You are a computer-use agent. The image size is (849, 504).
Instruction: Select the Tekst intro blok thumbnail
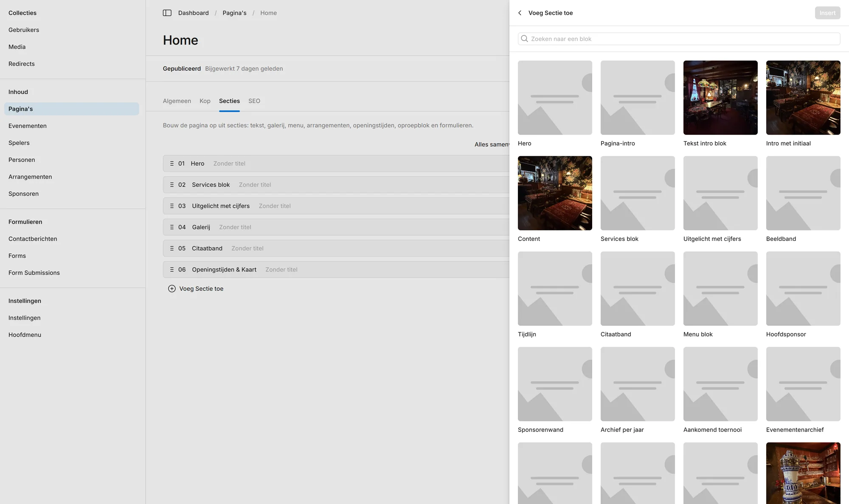(720, 98)
